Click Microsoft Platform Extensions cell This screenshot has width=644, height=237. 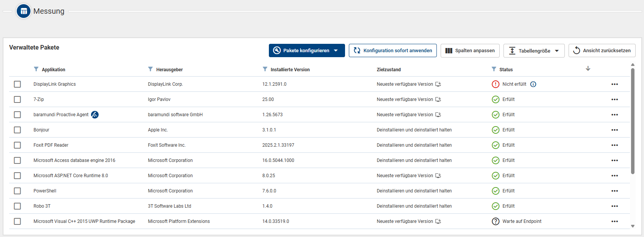pyautogui.click(x=179, y=221)
